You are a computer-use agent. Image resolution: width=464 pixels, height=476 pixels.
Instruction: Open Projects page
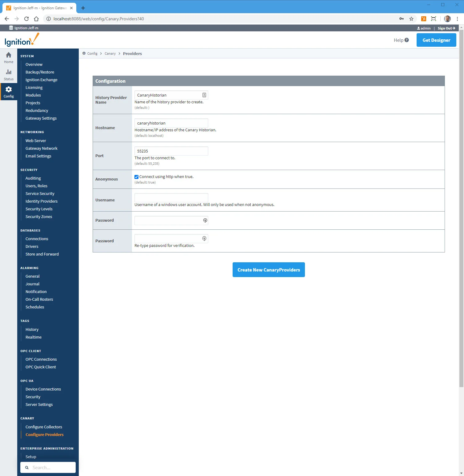coord(33,103)
